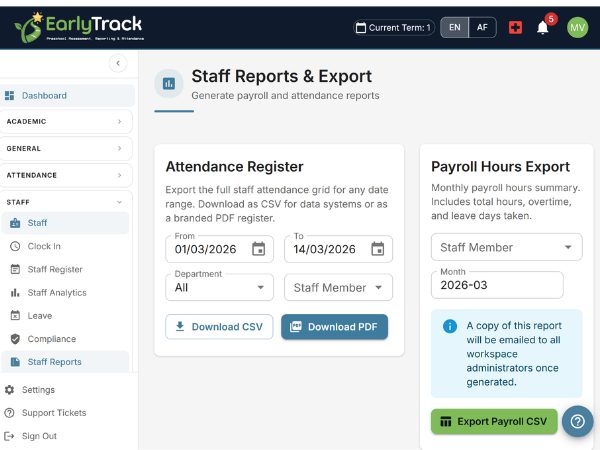Click Export Payroll CSV button

(494, 421)
